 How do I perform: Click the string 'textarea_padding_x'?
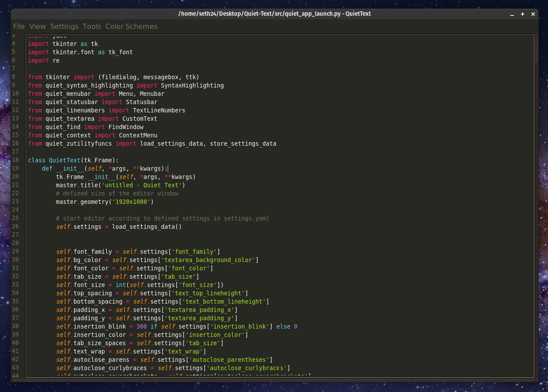click(x=199, y=310)
